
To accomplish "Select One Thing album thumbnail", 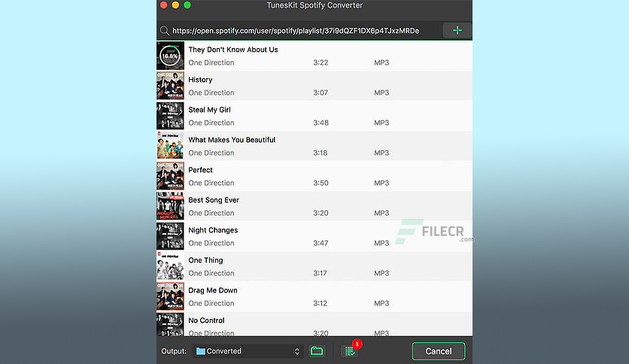I will click(x=170, y=266).
